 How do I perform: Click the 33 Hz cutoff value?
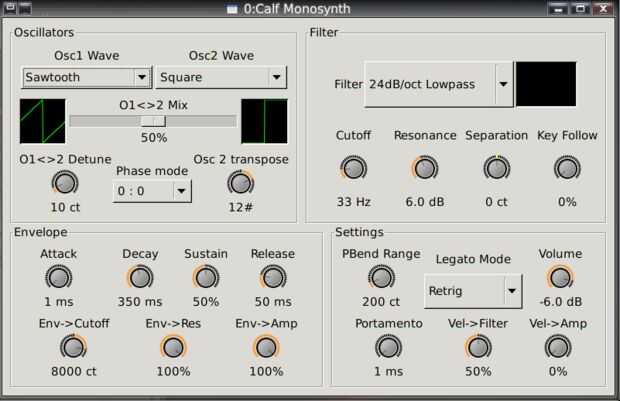coord(353,202)
